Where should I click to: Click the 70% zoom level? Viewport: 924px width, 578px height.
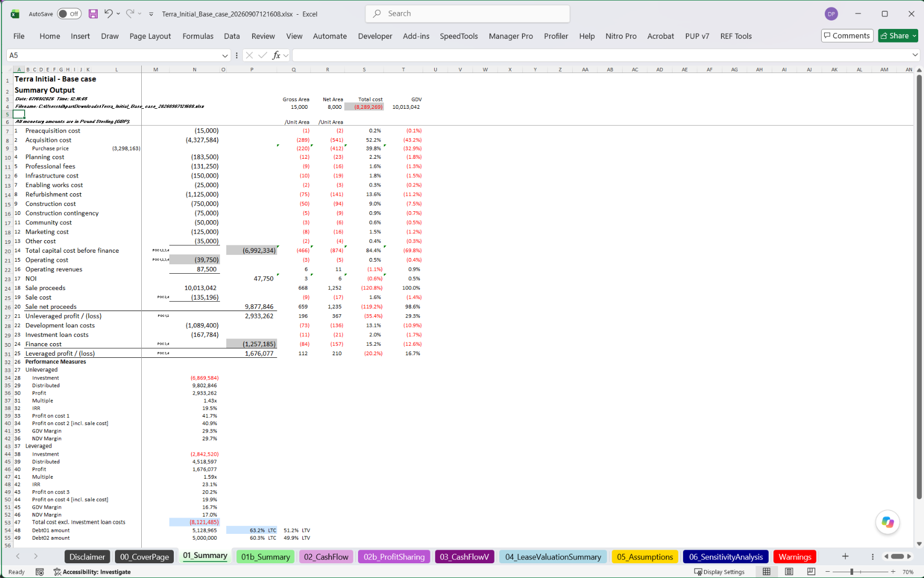click(908, 572)
